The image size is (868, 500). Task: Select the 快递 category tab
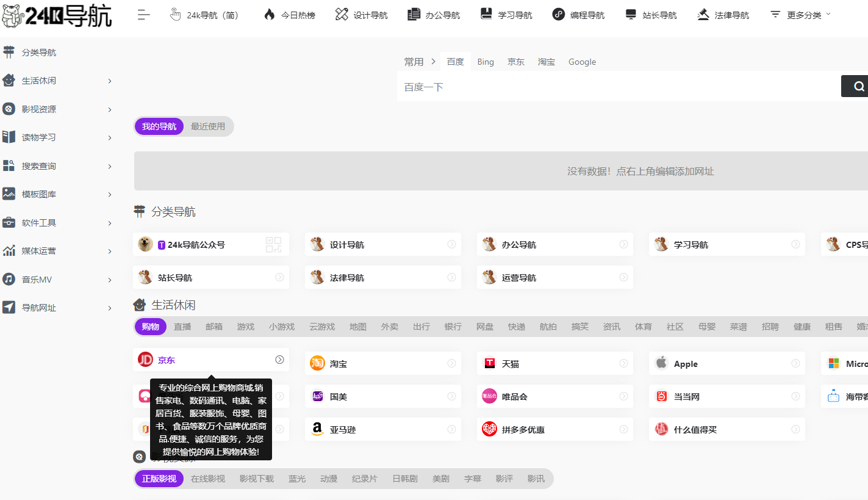pos(517,327)
